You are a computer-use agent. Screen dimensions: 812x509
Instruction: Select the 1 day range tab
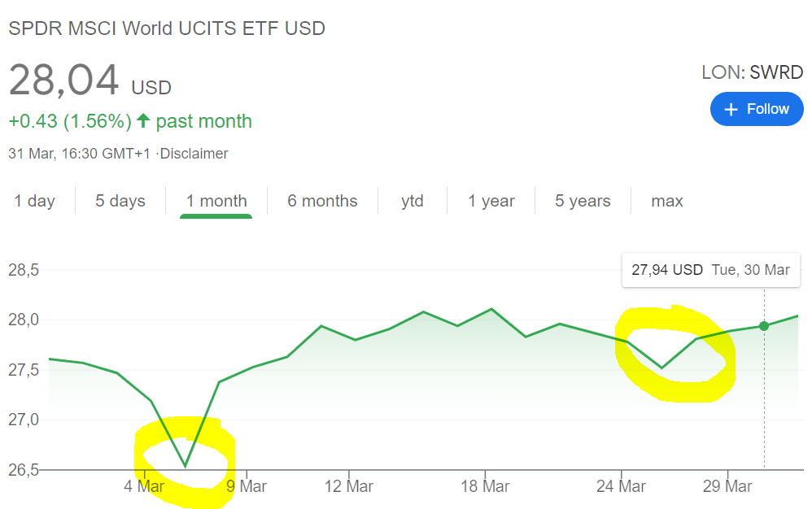pos(35,201)
